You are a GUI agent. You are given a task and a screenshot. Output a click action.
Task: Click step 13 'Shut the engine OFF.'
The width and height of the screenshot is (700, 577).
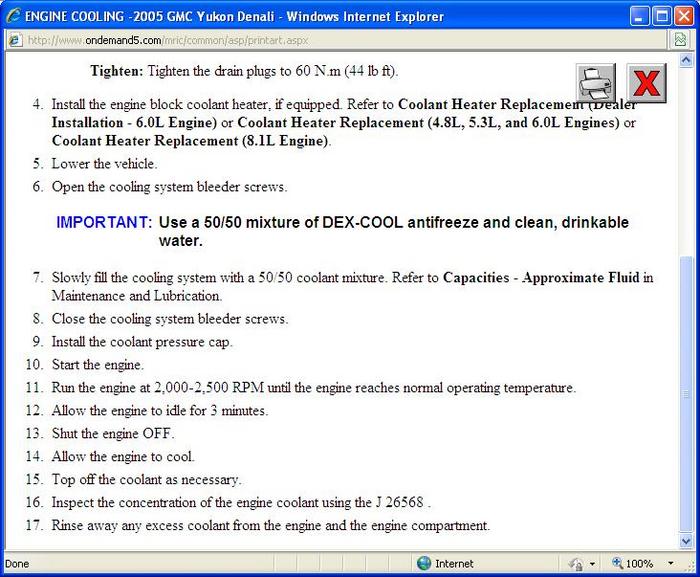click(x=112, y=433)
